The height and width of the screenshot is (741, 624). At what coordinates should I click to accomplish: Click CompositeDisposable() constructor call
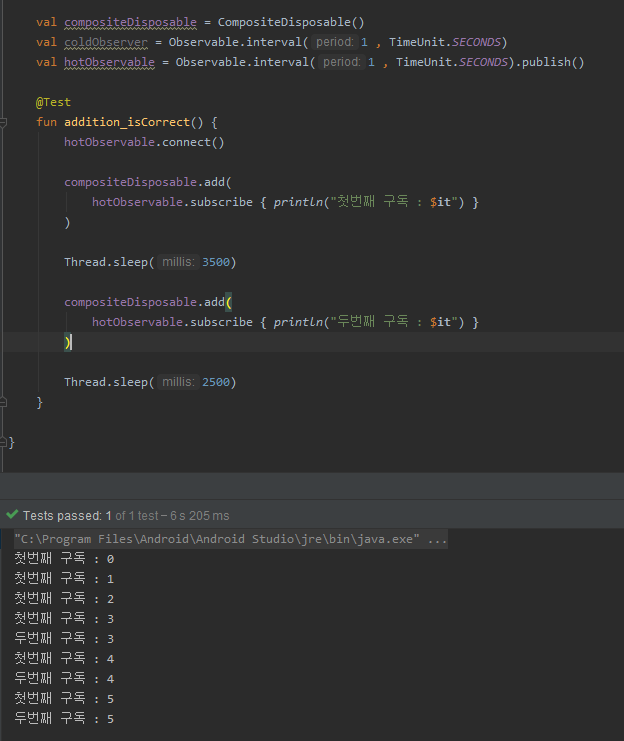(291, 23)
